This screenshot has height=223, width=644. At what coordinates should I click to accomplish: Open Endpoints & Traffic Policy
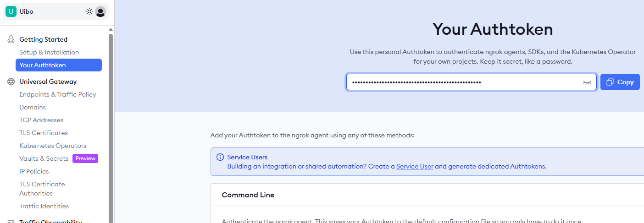(58, 94)
